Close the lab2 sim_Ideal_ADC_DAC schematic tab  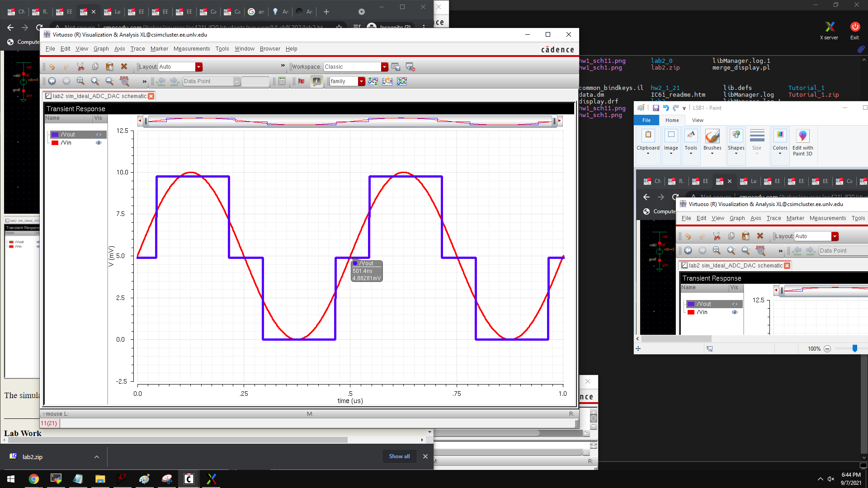(x=151, y=96)
